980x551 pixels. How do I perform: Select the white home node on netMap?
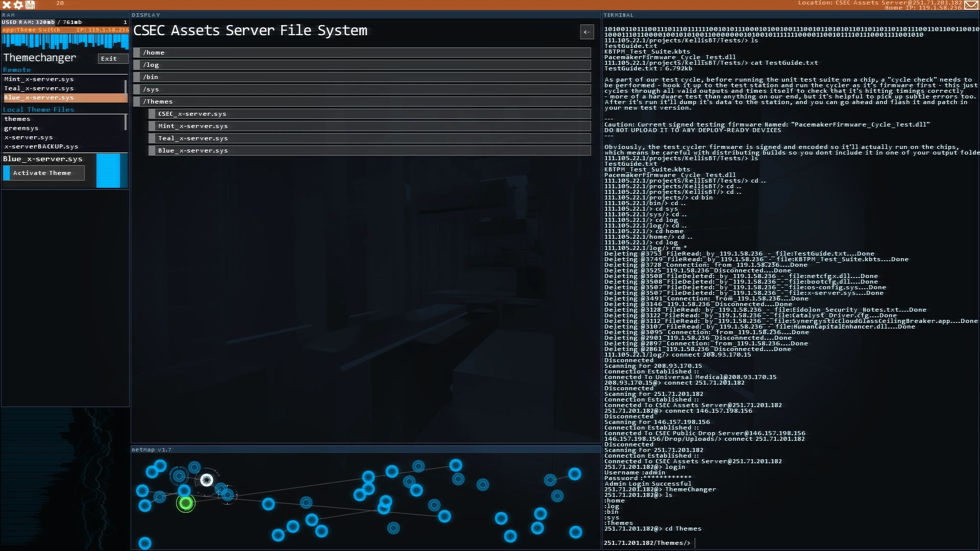point(207,480)
